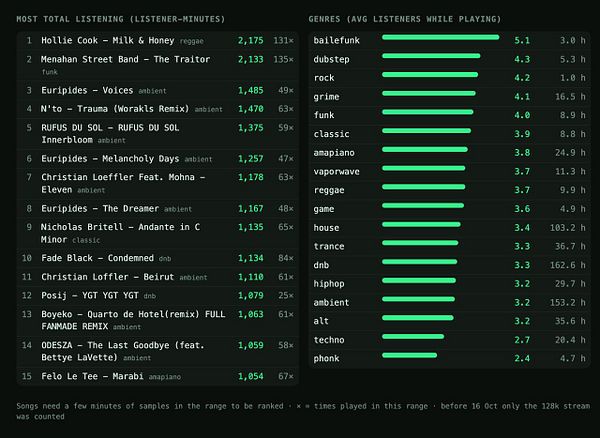Click 'Posij – YGT YGT YGT' song
600x438 pixels.
90,296
